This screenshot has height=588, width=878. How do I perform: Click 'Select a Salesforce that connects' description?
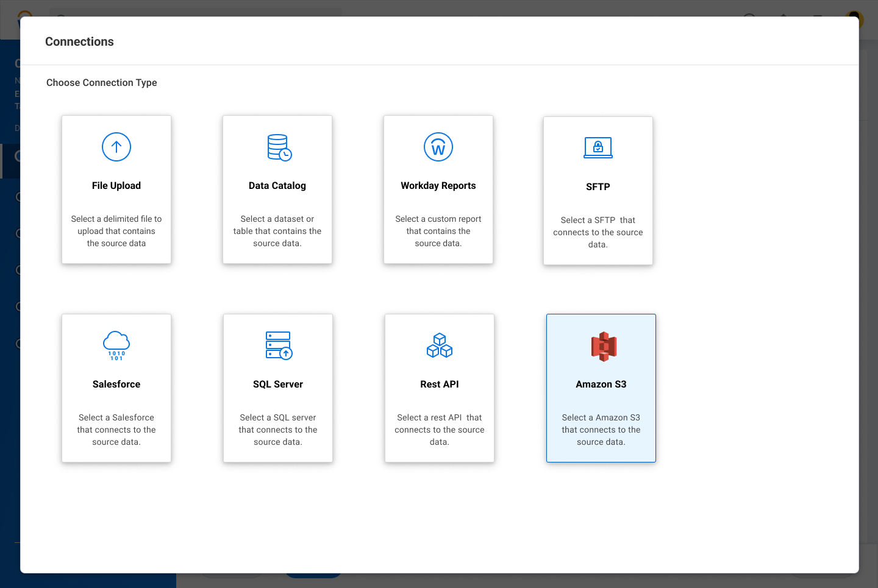[116, 430]
